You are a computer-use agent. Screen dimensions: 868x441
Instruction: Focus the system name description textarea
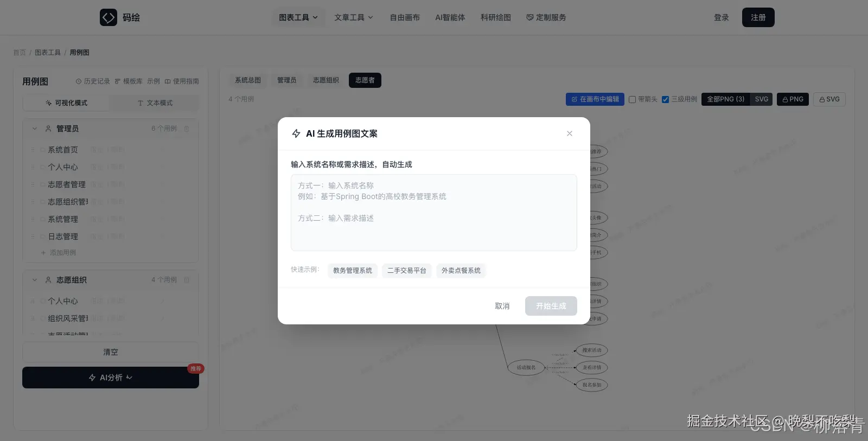pos(434,213)
